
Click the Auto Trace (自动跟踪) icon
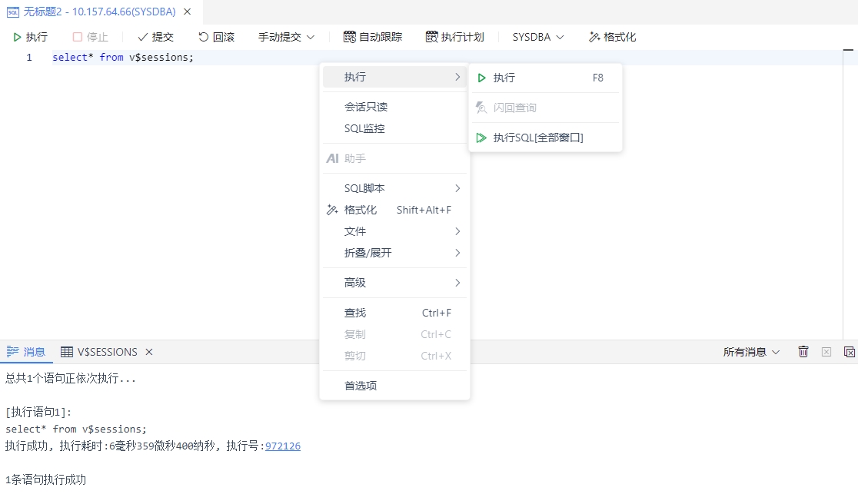click(350, 37)
